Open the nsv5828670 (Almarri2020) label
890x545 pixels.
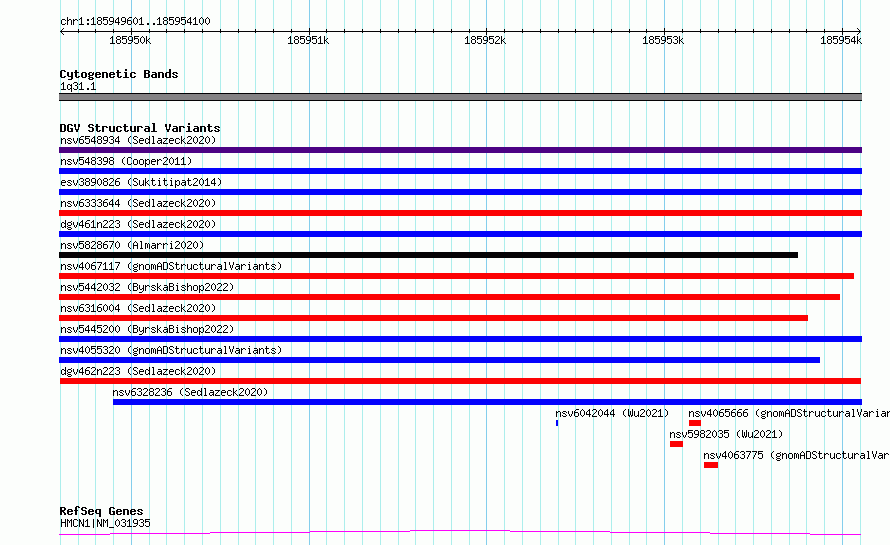tap(132, 245)
